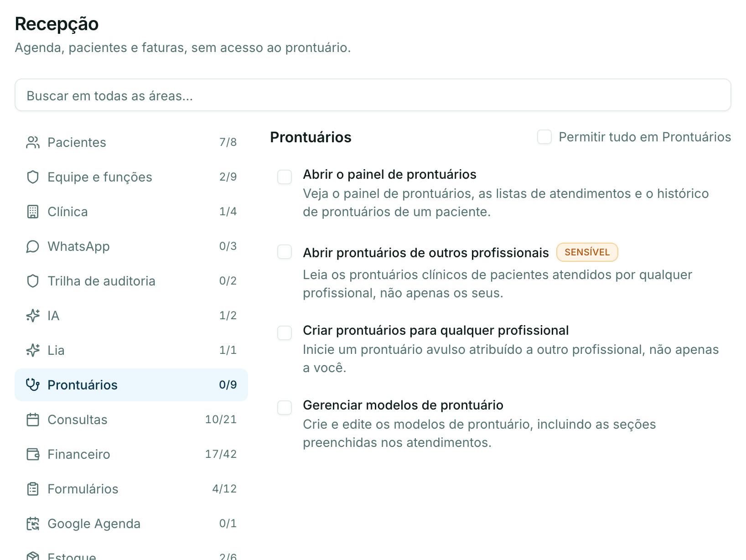This screenshot has height=560, width=746.
Task: Click the IA label in the sidebar
Action: pos(53,316)
